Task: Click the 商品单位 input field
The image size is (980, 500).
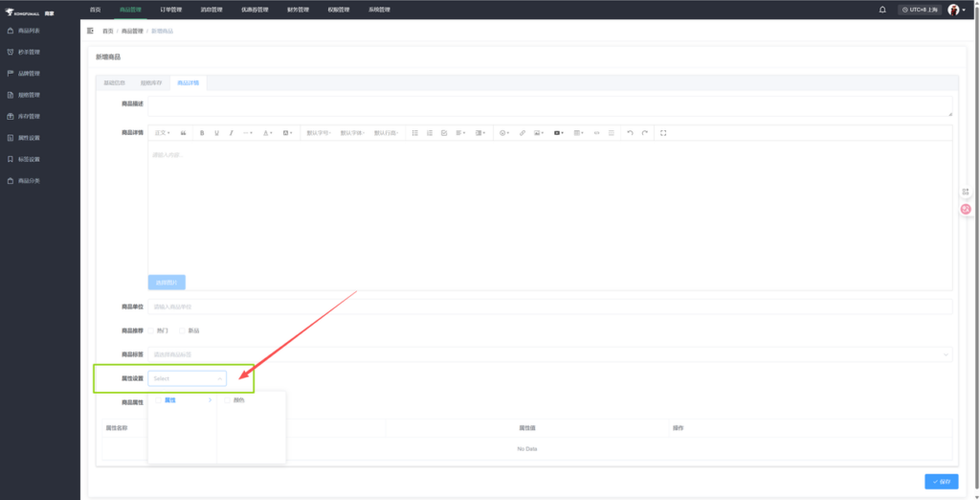Action: click(549, 307)
